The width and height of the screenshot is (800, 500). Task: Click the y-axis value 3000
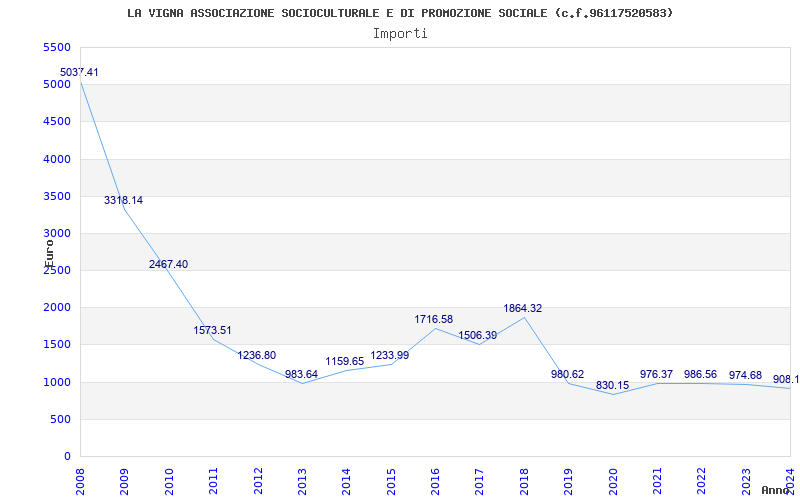(57, 234)
